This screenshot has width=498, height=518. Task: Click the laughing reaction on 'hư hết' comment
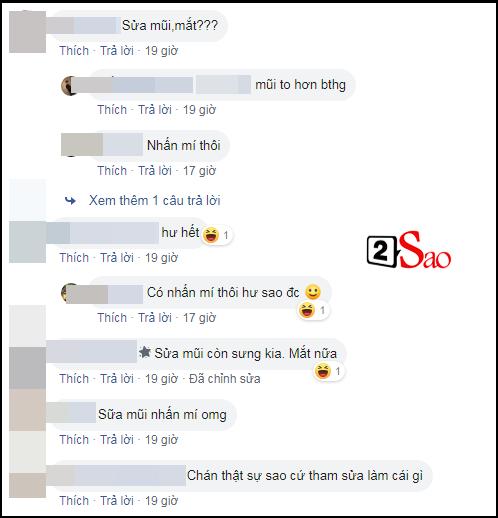(211, 235)
